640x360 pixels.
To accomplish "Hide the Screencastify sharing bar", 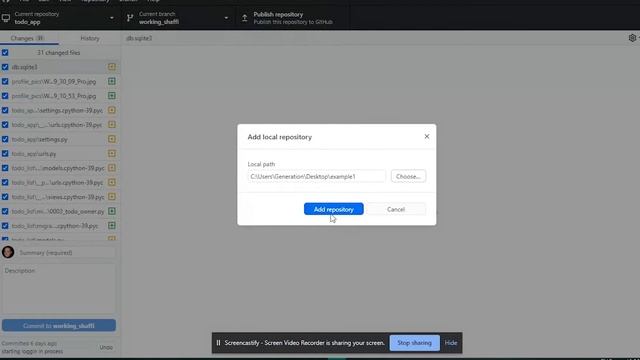I will [451, 343].
